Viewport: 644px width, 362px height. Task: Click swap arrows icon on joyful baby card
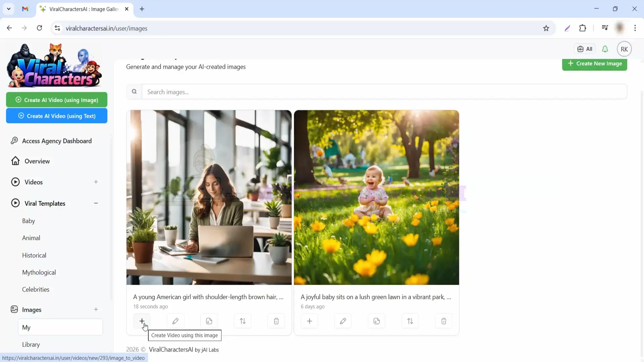(x=410, y=321)
